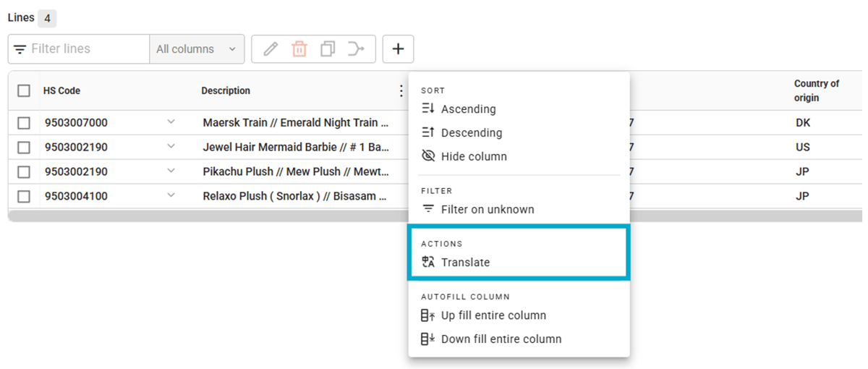This screenshot has width=868, height=369.
Task: Toggle the select-all header checkbox
Action: [24, 91]
